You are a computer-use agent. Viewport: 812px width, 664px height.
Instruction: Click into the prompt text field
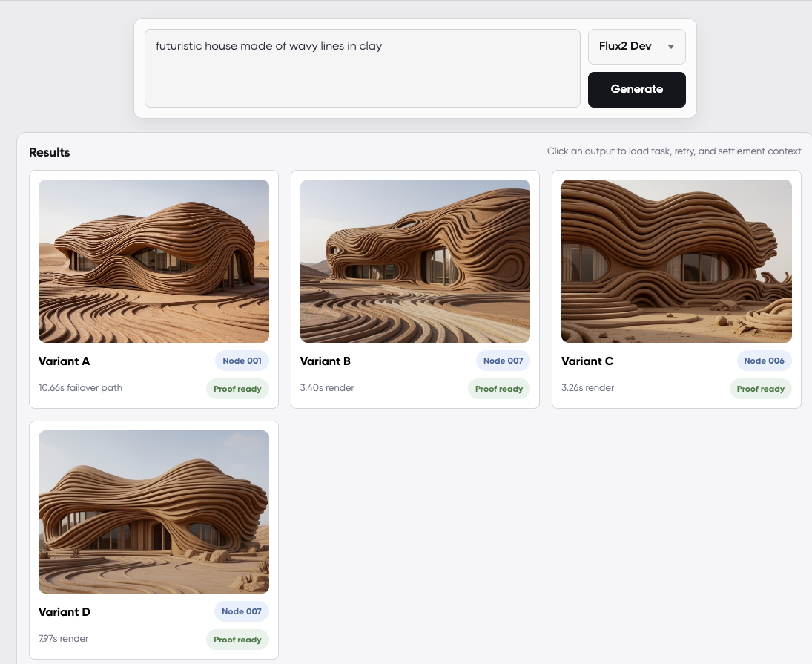[362, 68]
